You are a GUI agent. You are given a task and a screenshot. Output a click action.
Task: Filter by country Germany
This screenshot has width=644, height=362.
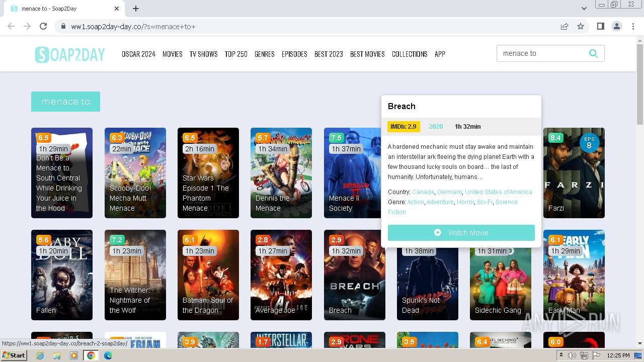pyautogui.click(x=450, y=192)
